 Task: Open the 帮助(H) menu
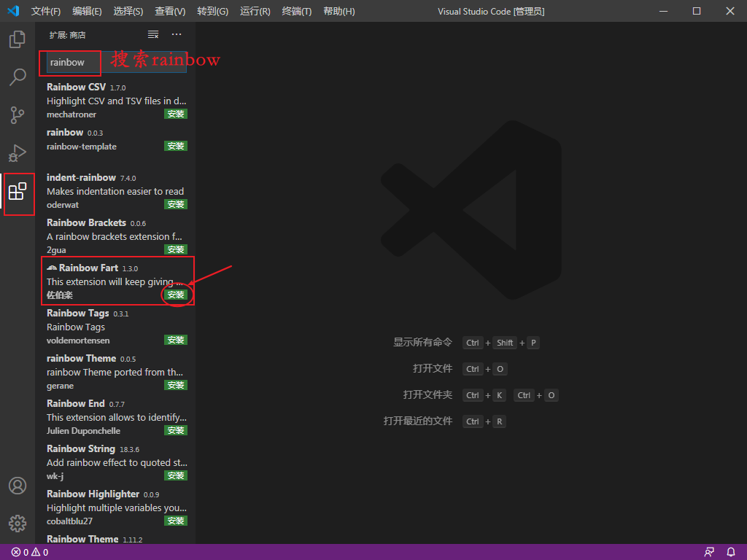coord(338,11)
